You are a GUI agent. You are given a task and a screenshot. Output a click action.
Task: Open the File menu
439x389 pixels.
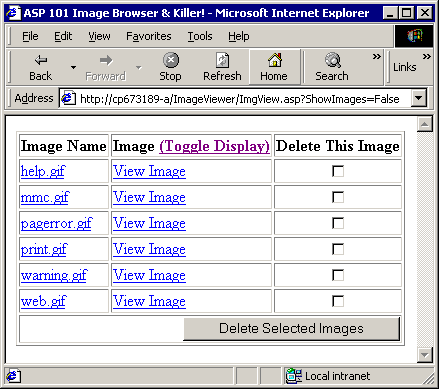pos(30,36)
